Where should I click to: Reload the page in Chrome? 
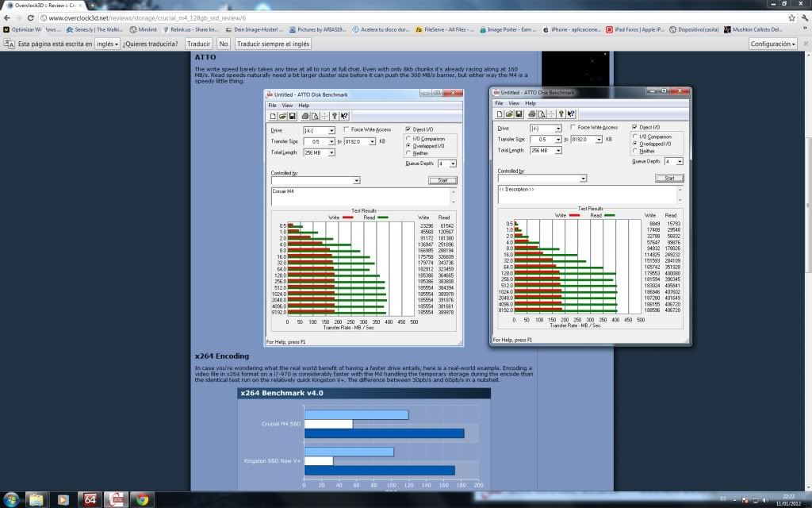31,17
